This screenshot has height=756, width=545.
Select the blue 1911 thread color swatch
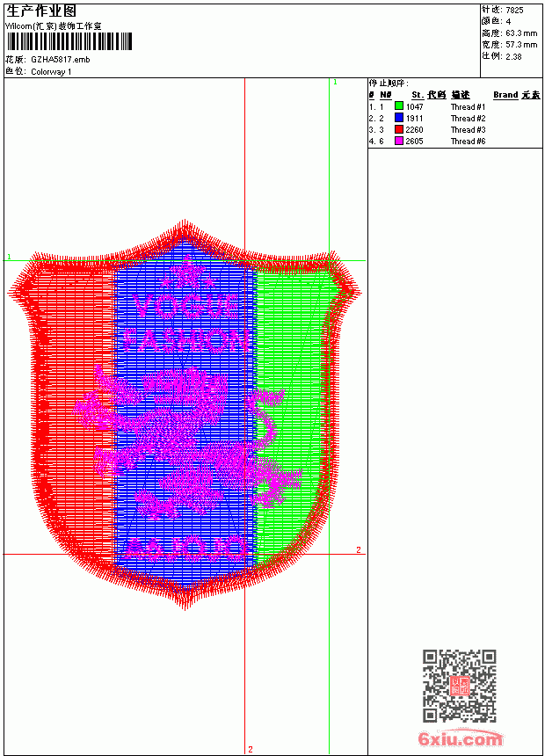click(399, 118)
